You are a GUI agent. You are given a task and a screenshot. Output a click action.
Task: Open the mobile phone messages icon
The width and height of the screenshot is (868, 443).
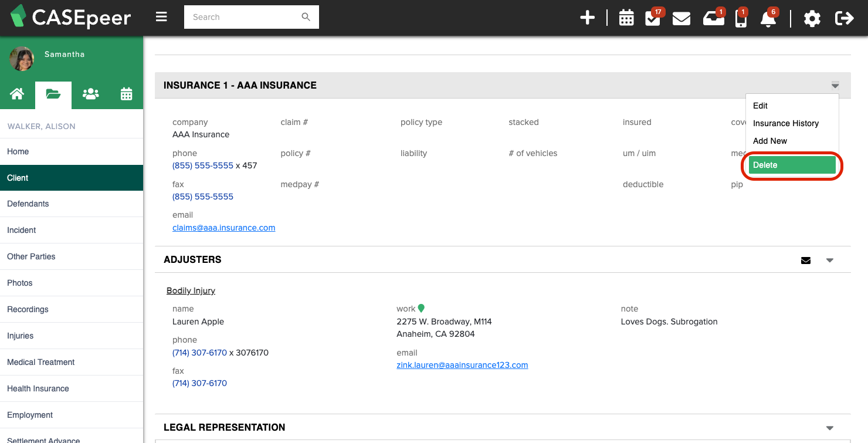tap(741, 19)
